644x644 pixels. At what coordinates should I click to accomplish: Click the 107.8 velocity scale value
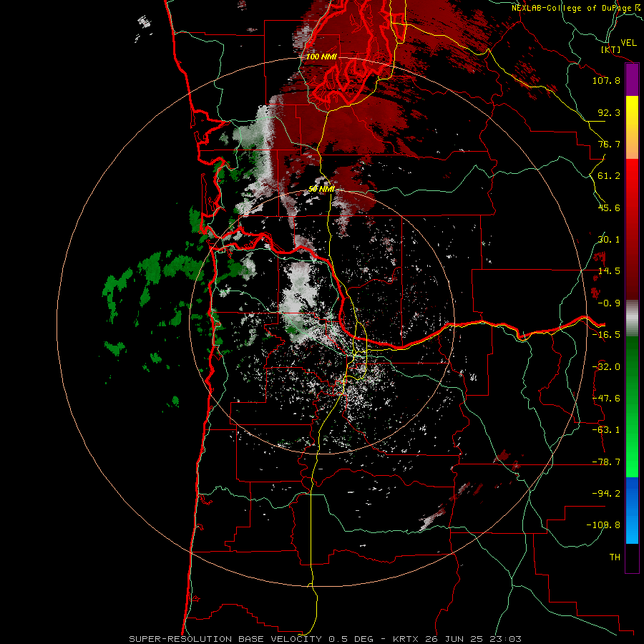606,80
